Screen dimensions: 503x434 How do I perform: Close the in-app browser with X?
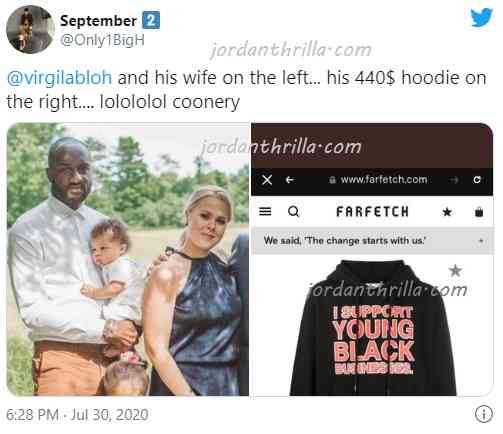tap(267, 180)
